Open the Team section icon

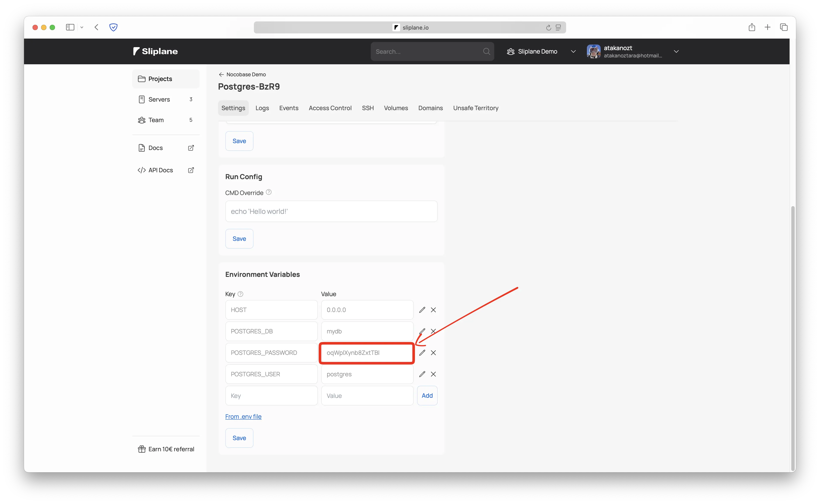tap(142, 120)
